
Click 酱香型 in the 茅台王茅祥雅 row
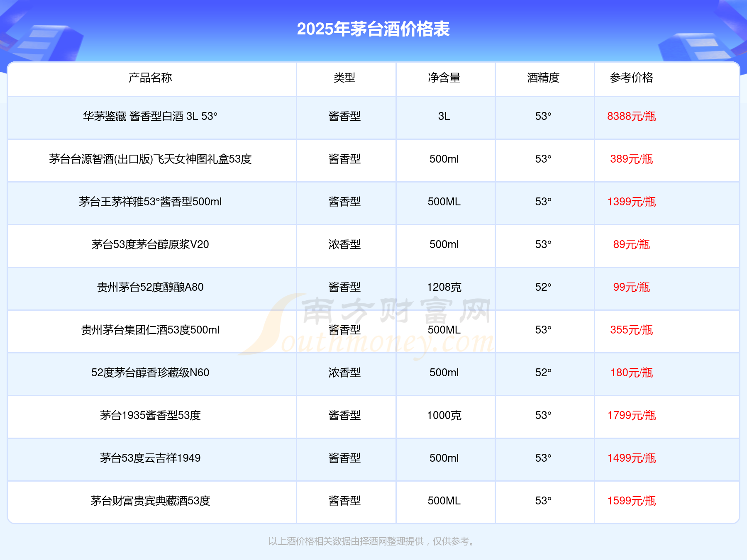click(344, 202)
